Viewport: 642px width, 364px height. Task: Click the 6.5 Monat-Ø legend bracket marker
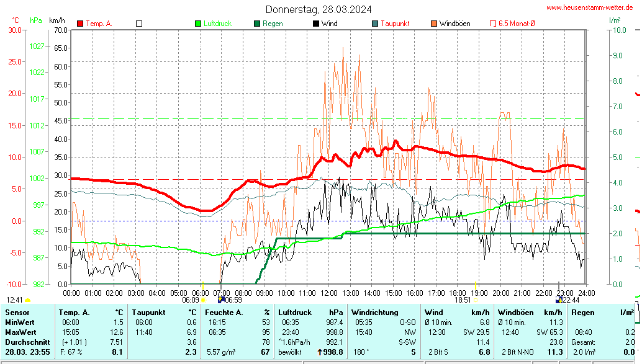click(493, 24)
